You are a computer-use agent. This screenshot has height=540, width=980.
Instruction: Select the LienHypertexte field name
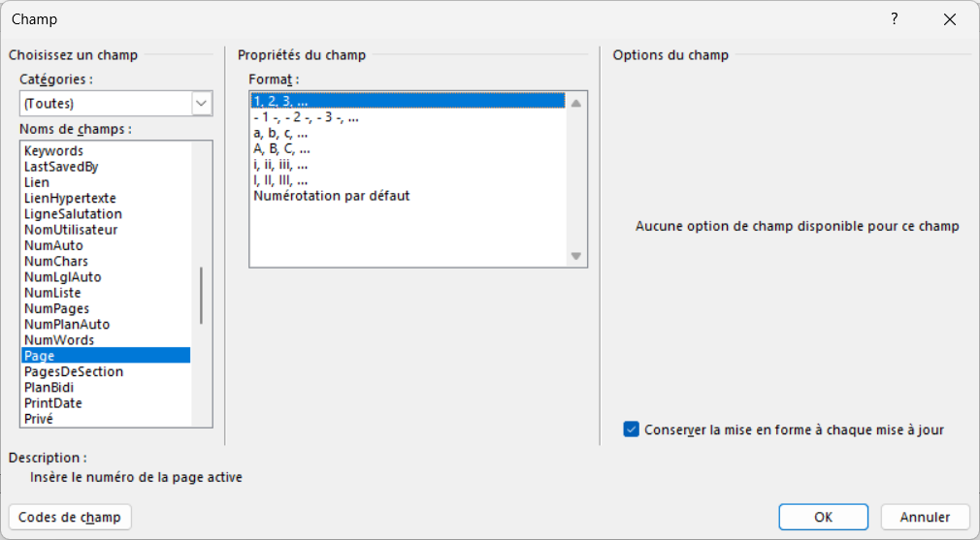70,198
